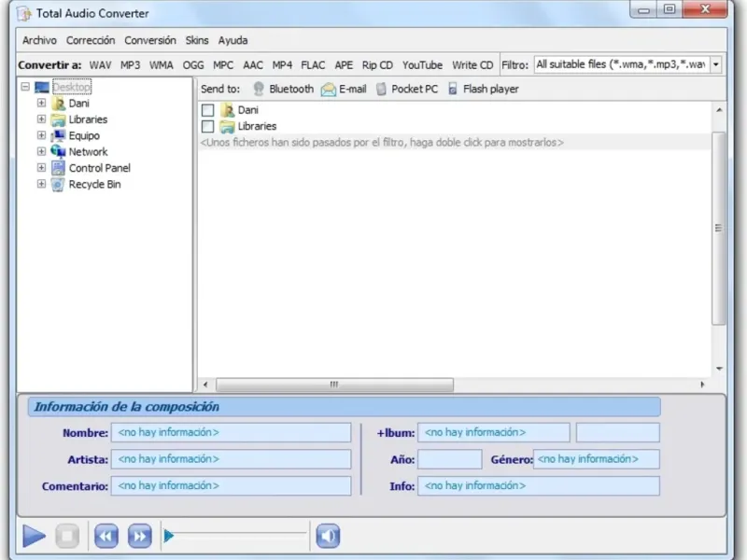747x560 pixels.
Task: Expand the Network tree node
Action: (x=41, y=151)
